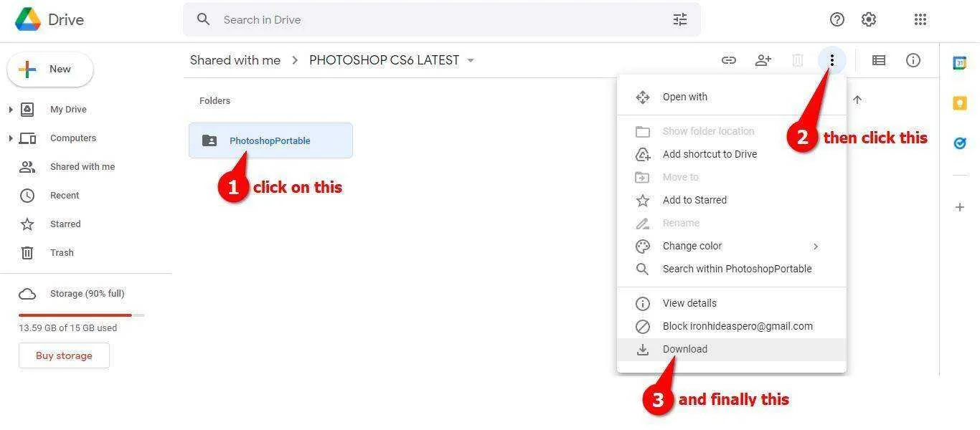Click the Get link icon
Viewport: 980px width, 430px height.
tap(729, 60)
